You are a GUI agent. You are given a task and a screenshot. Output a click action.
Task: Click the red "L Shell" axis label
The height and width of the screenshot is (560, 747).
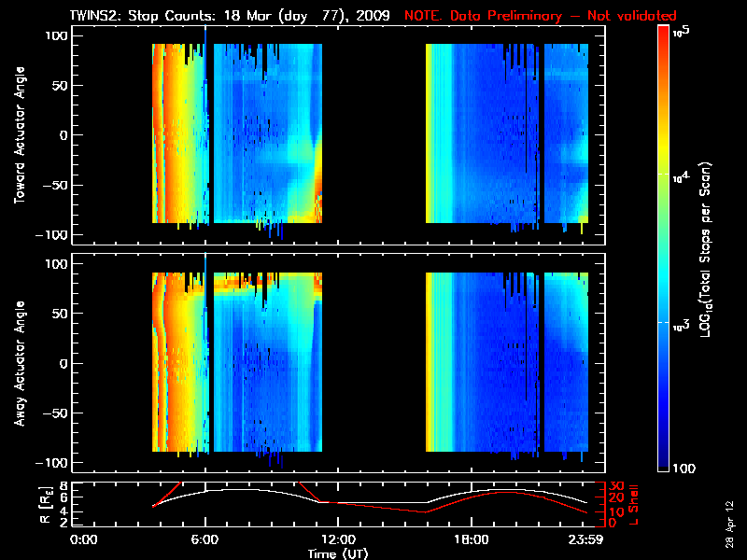click(x=634, y=504)
